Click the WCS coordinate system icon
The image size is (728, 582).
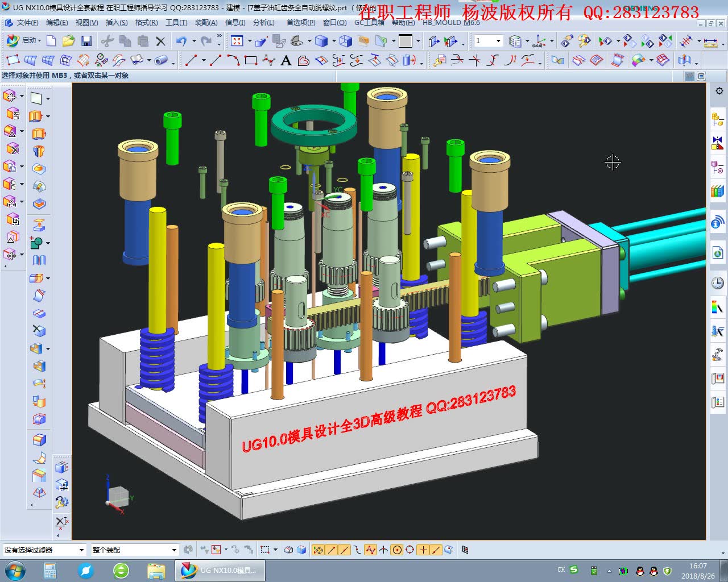pyautogui.click(x=539, y=41)
